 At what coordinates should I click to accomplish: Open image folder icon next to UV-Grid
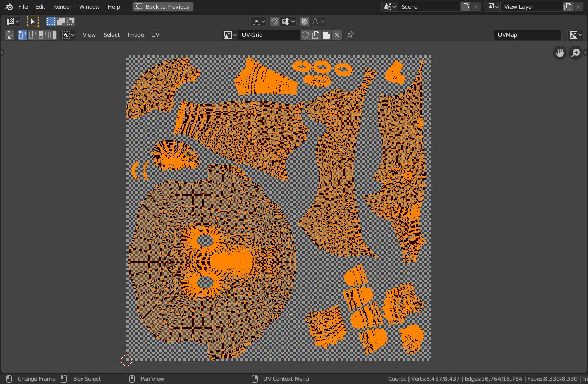pyautogui.click(x=326, y=35)
